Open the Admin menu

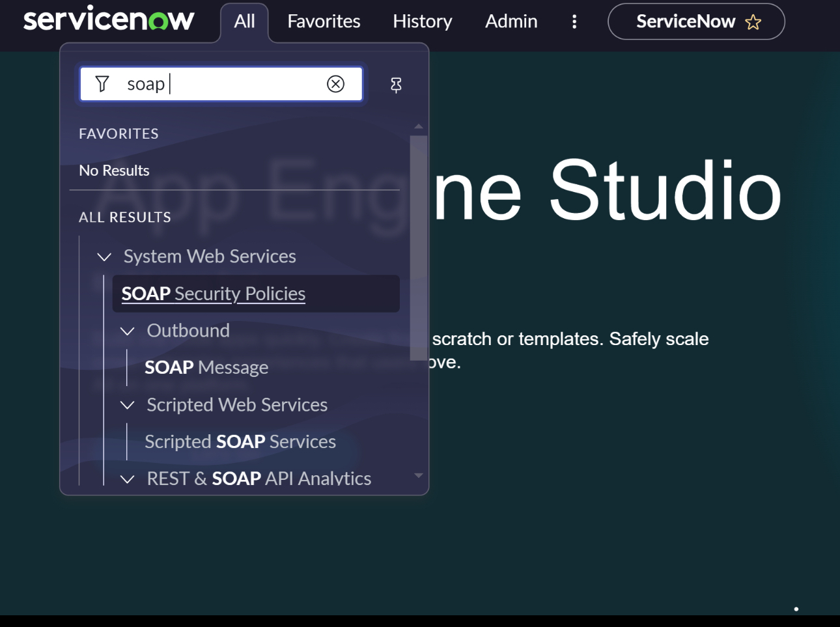coord(511,21)
